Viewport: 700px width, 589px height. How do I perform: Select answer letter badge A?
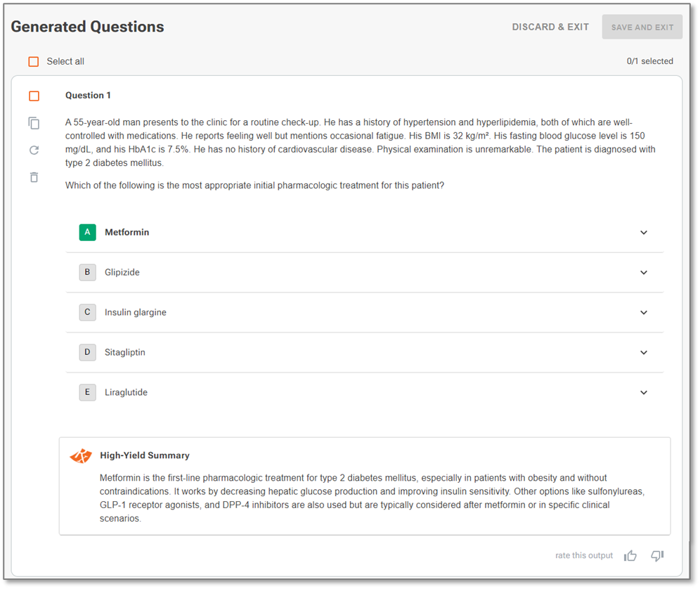[87, 232]
